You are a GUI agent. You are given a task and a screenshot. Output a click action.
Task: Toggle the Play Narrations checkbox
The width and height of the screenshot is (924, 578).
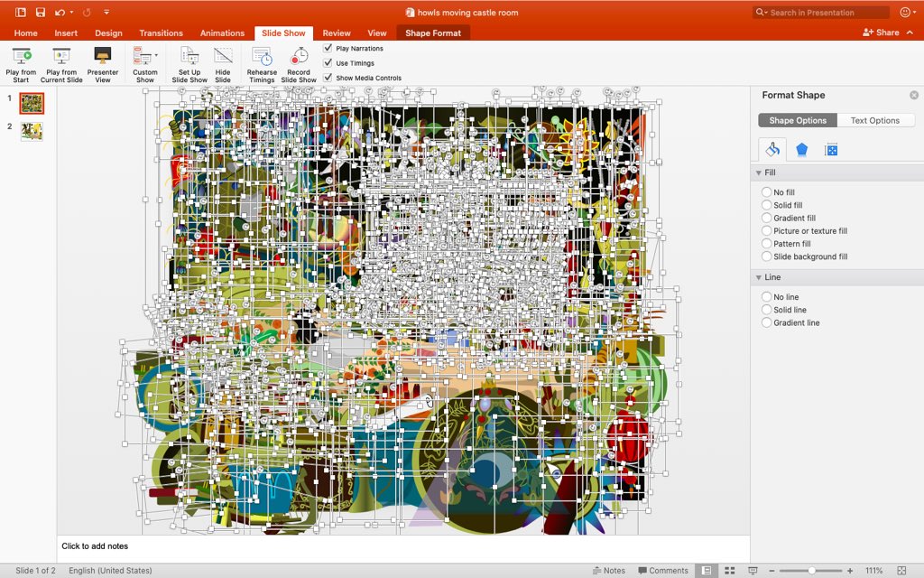click(328, 48)
